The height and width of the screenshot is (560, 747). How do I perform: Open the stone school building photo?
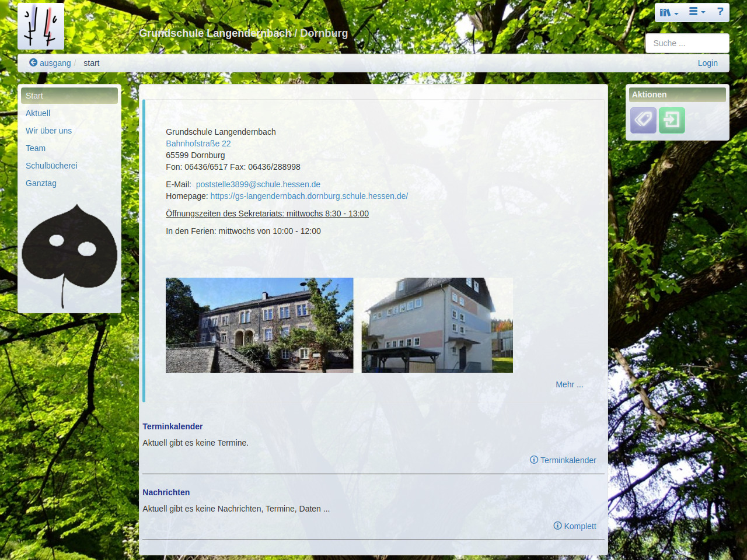tap(259, 325)
